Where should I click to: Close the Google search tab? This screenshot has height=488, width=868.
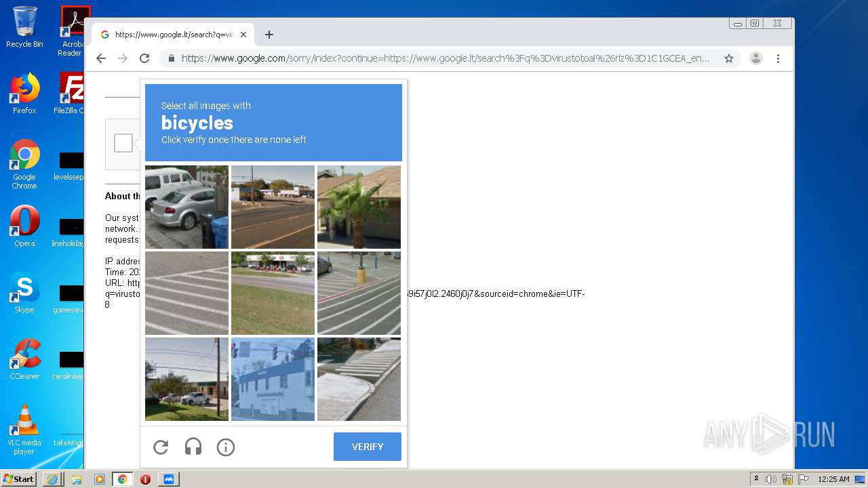click(243, 35)
